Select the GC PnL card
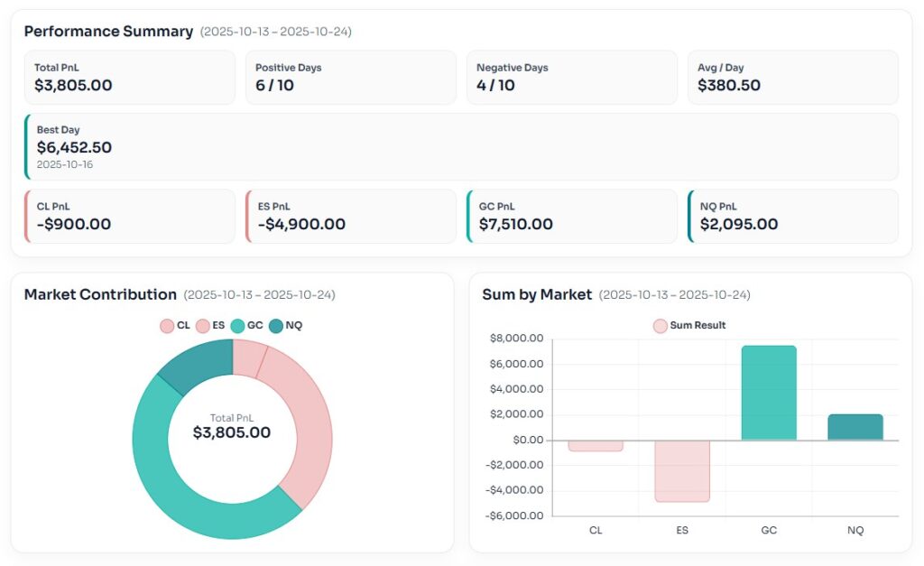 coord(571,217)
